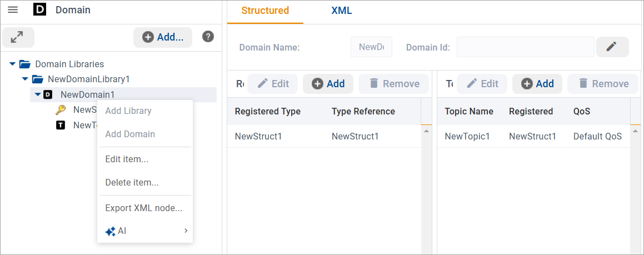Viewport: 644px width, 255px height.
Task: Choose Export XML node from context menu
Action: (143, 208)
